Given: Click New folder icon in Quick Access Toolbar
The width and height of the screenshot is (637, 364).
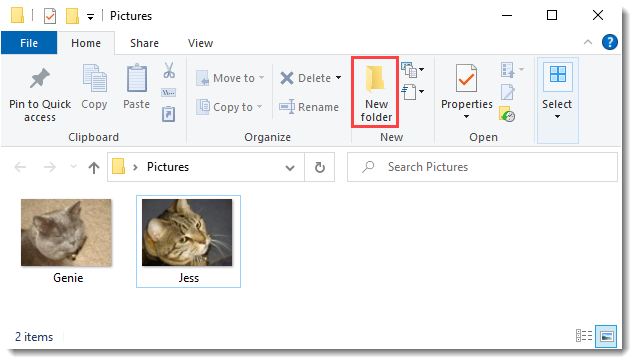Looking at the screenshot, I should 72,16.
